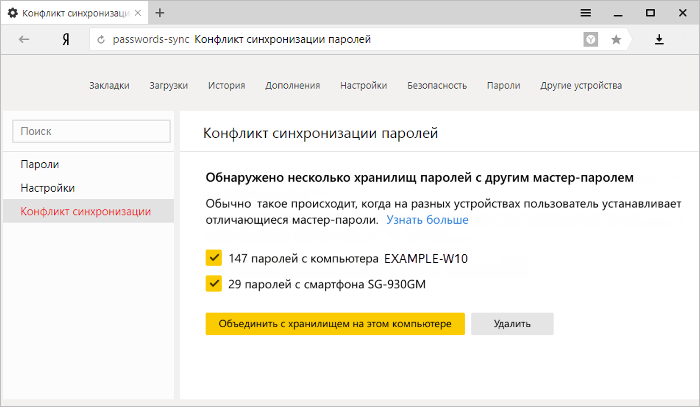Select "Настройки" in the left sidebar
700x407 pixels.
(47, 188)
